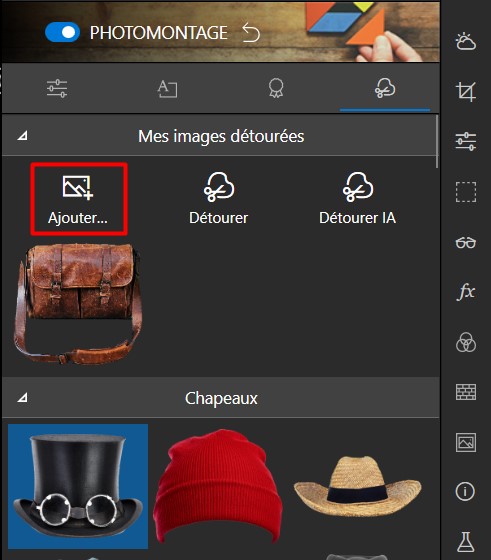This screenshot has width=491, height=560.
Task: Open the picture frame icon in sidebar
Action: pos(466,442)
